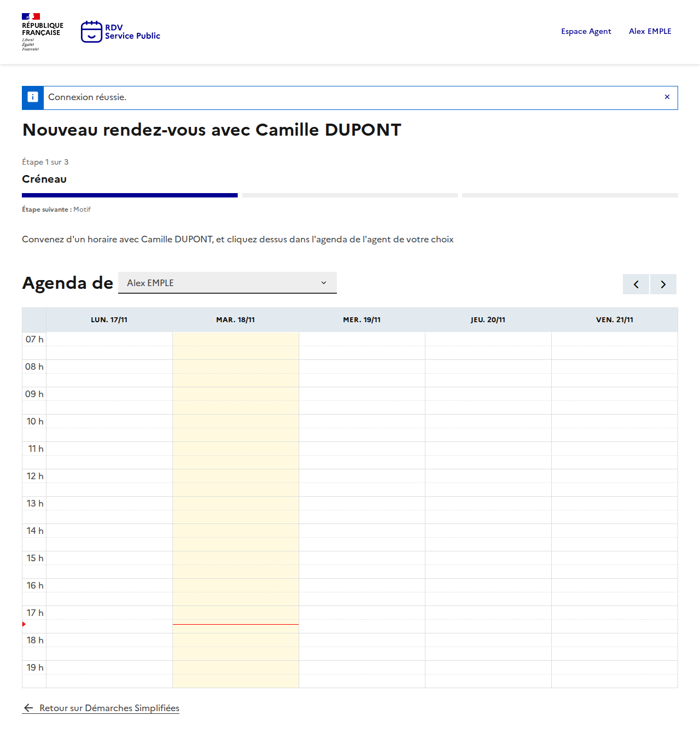This screenshot has height=733, width=700.
Task: Open the Agenda de agent dropdown
Action: click(x=227, y=283)
